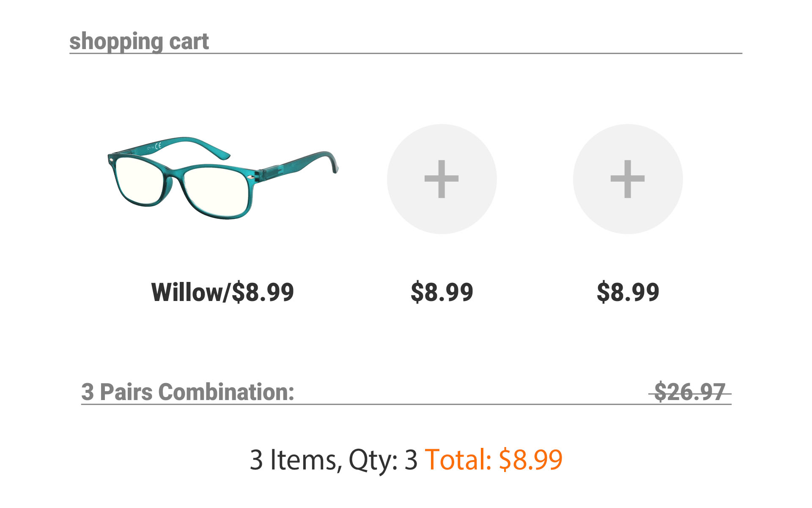Click the $8.99 price under the middle slot
The height and width of the screenshot is (508, 812).
pyautogui.click(x=442, y=292)
